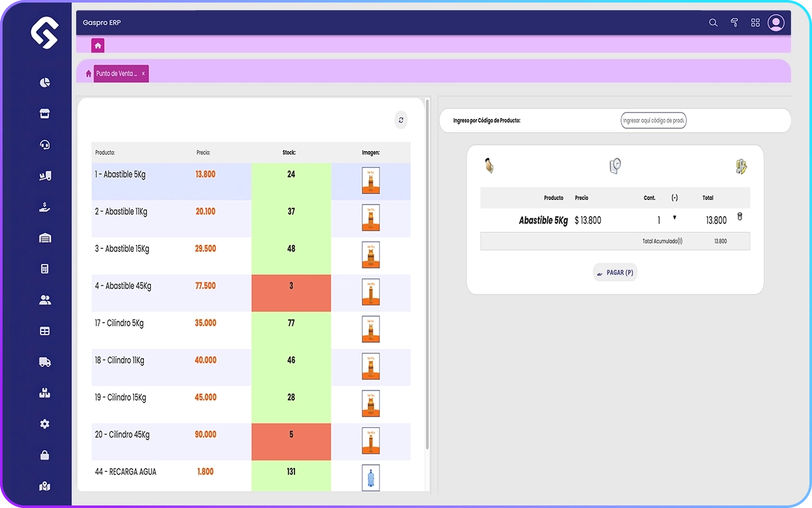Select the RECARGA AGUA product thumbnail
Image resolution: width=812 pixels, height=508 pixels.
coord(370,478)
